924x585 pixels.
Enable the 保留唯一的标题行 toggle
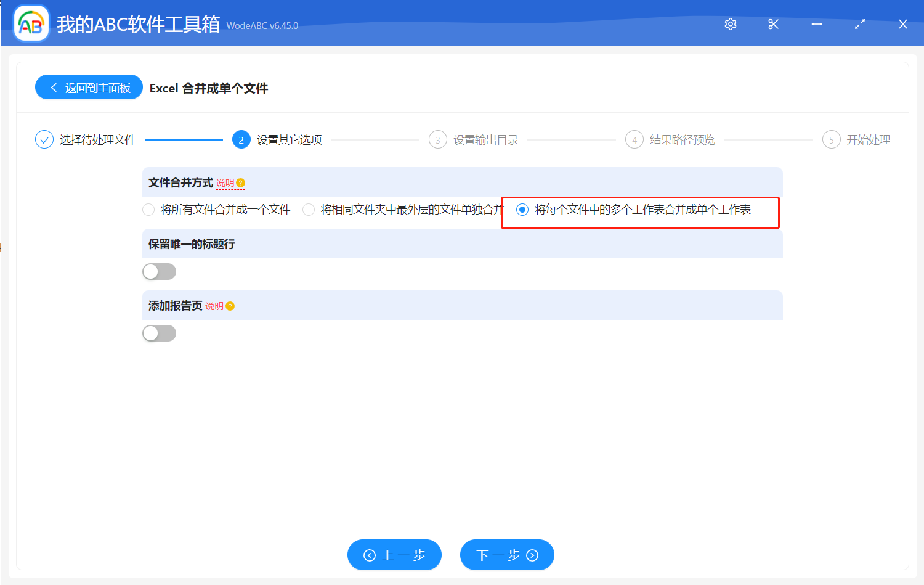159,271
